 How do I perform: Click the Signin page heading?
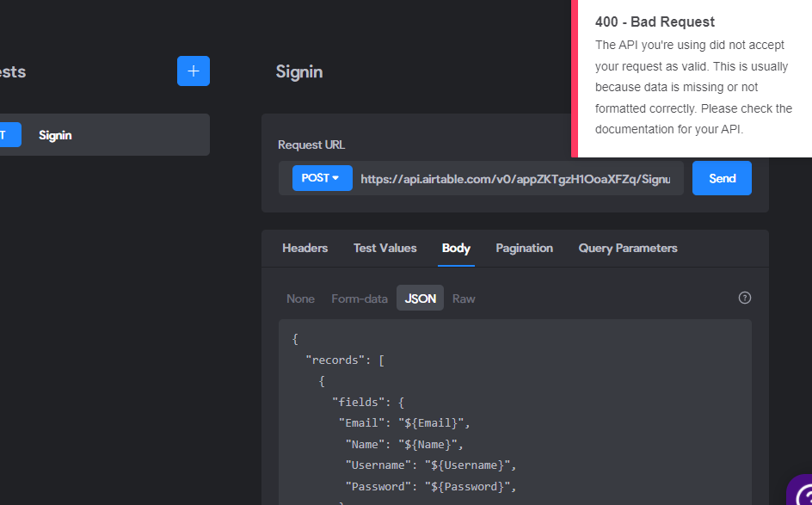click(x=299, y=71)
